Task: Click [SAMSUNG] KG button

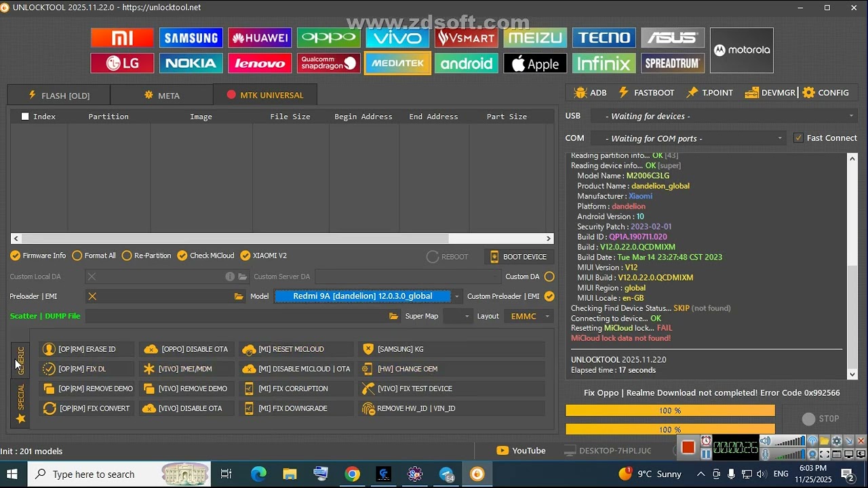Action: 452,349
